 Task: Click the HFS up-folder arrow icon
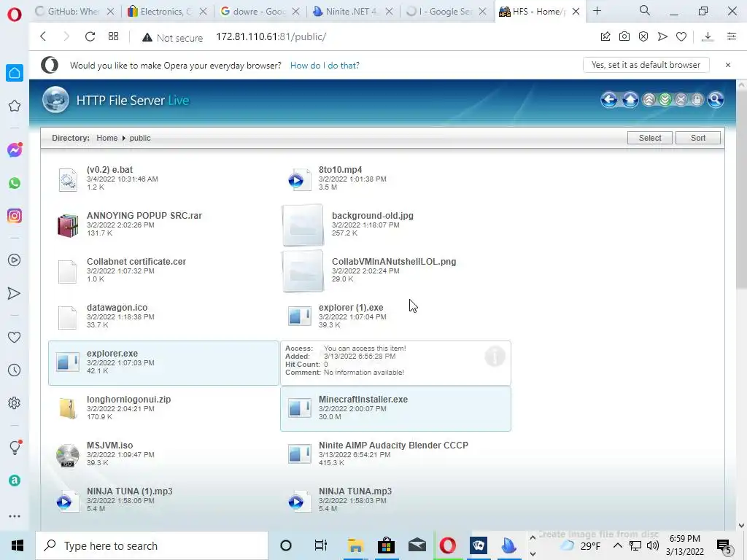click(630, 100)
